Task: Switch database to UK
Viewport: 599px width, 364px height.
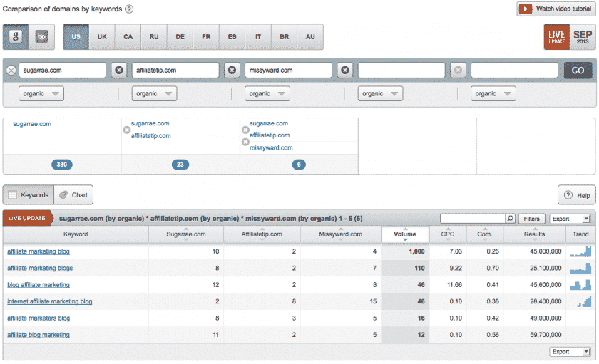Action: point(102,37)
